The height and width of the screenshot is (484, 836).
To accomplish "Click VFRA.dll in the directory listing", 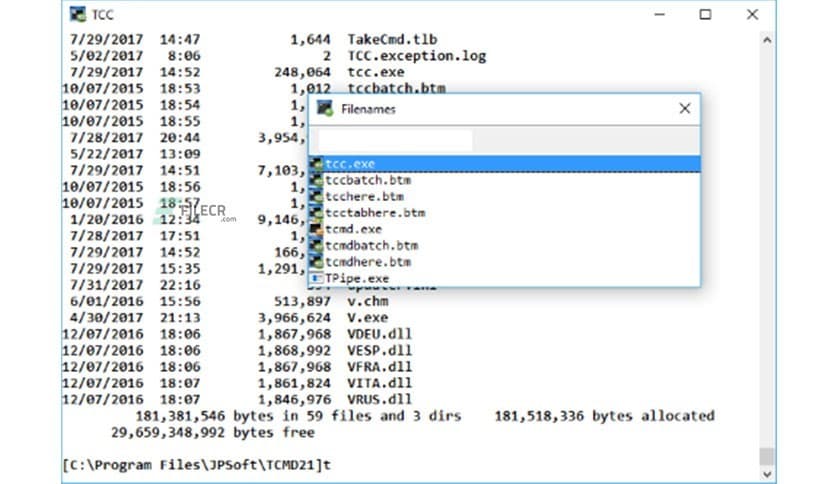I will coord(380,367).
